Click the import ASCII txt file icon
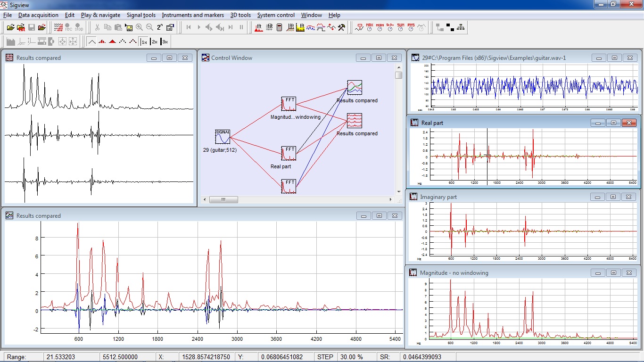Screen dimensions: 644x362 pyautogui.click(x=21, y=27)
